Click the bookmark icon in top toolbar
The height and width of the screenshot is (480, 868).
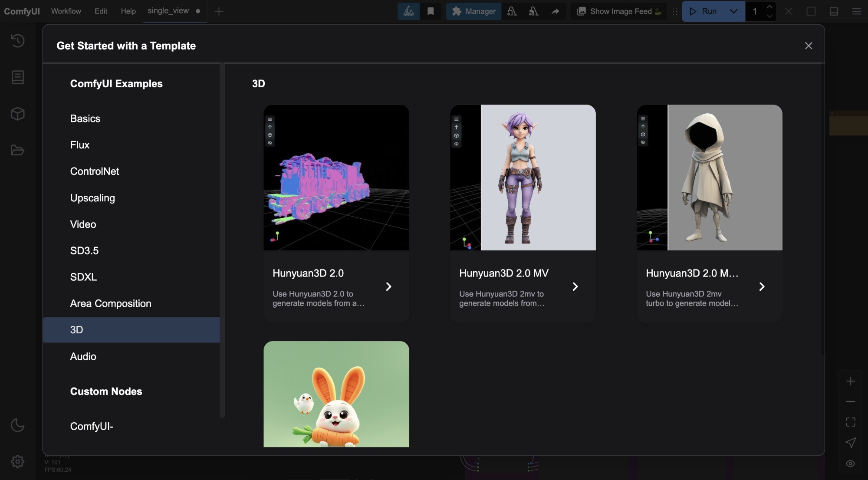(431, 11)
